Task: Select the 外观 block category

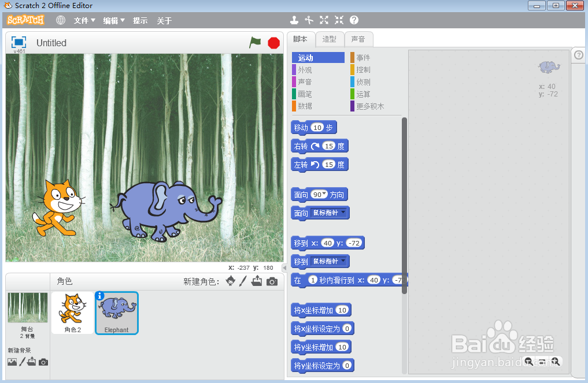Action: click(318, 70)
